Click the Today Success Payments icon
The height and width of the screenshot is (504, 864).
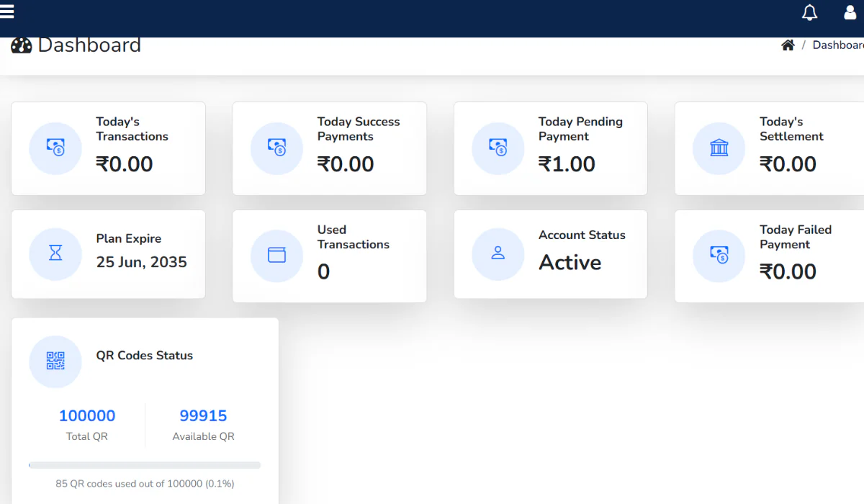point(276,148)
